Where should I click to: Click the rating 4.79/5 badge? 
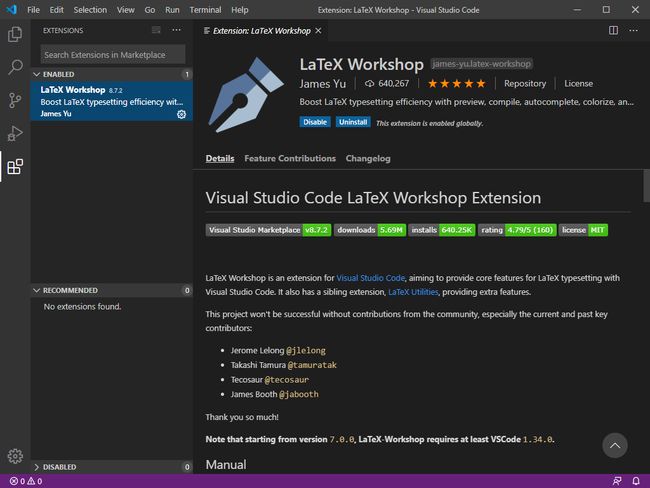pos(517,230)
